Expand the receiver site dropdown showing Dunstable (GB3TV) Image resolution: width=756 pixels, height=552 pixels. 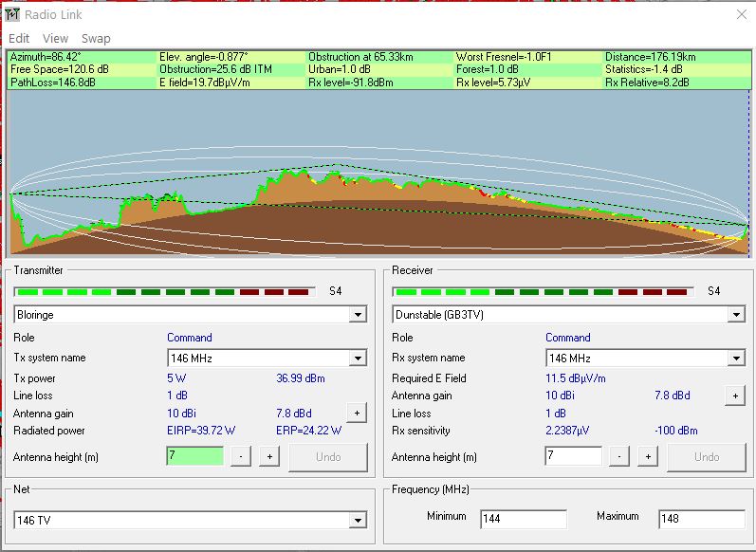click(736, 315)
